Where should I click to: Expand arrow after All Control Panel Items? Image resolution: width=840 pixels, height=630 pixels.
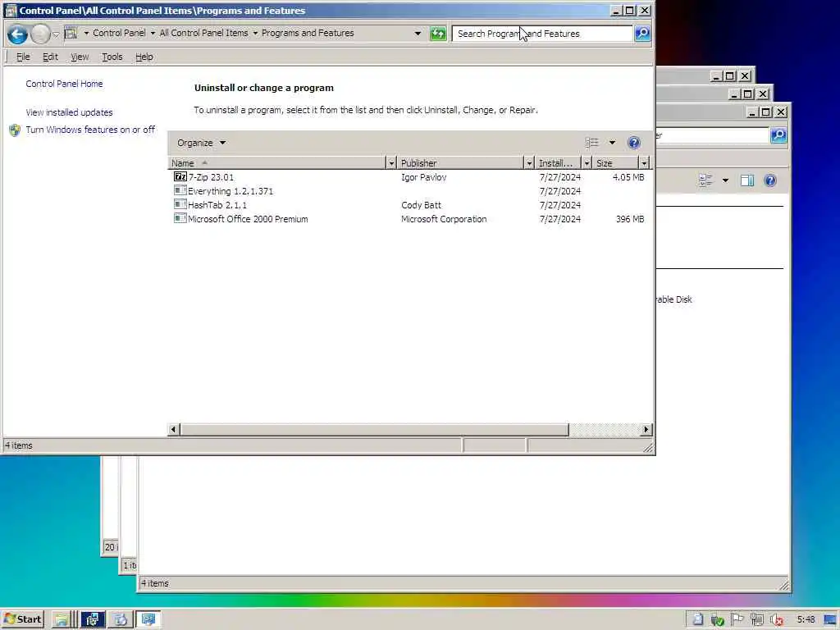pos(255,33)
